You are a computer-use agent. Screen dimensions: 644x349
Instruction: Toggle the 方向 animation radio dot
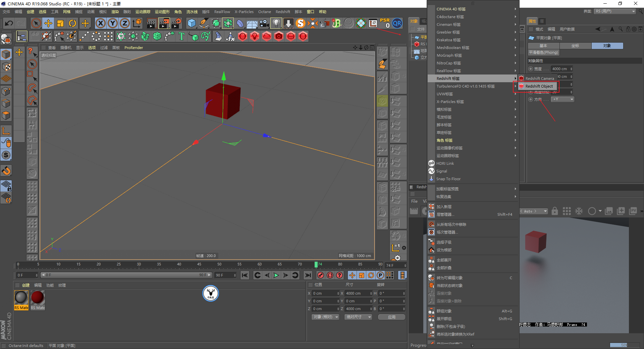tap(531, 99)
